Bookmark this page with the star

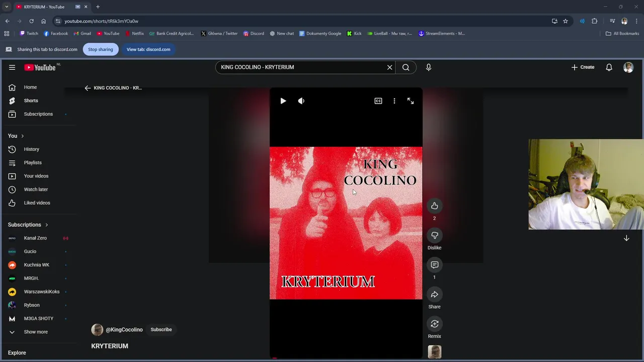pyautogui.click(x=566, y=21)
